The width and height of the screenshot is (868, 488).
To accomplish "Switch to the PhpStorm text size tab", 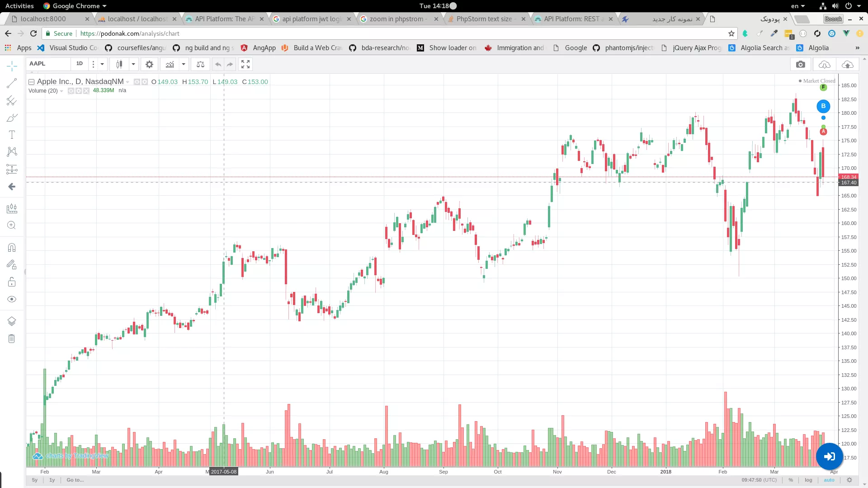I will click(x=487, y=19).
